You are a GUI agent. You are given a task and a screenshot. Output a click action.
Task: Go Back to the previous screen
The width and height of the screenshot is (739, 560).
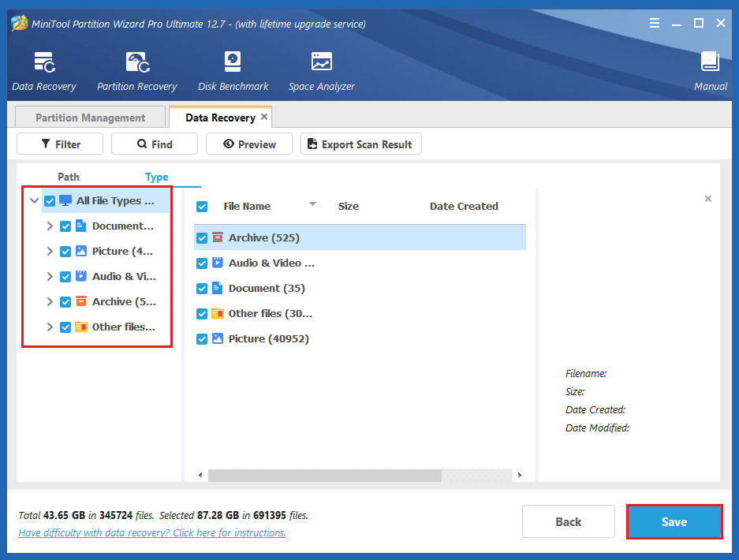569,521
